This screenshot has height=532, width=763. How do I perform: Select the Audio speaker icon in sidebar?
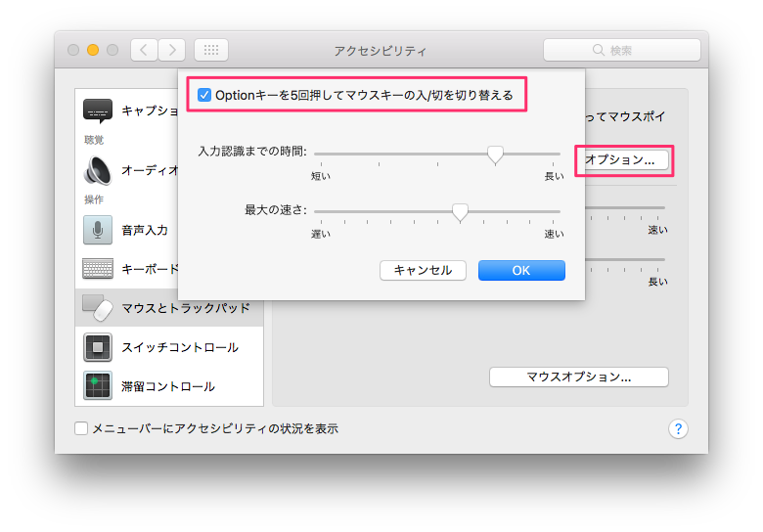click(x=97, y=171)
